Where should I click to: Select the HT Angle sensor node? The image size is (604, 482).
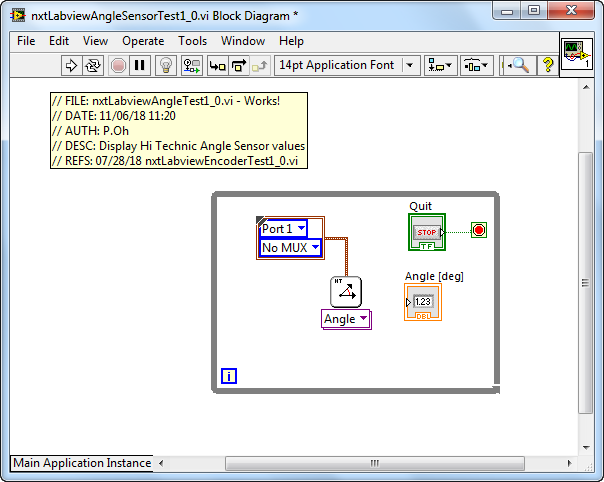346,292
